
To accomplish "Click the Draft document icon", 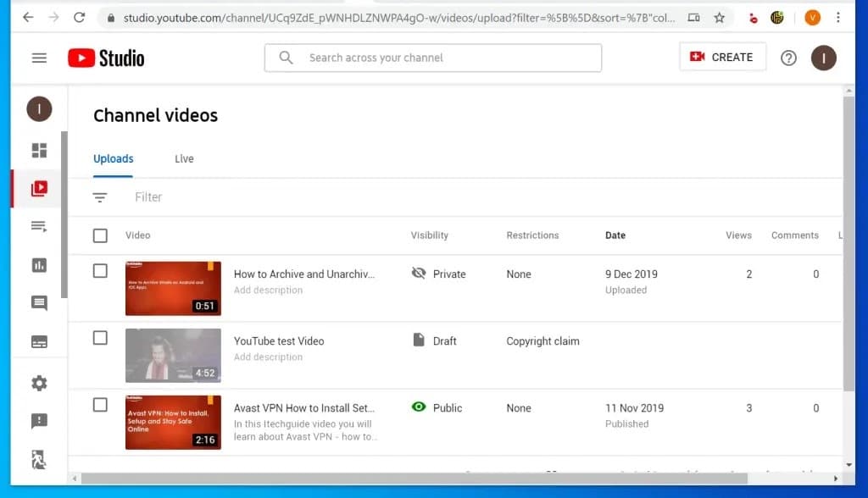I will 419,340.
